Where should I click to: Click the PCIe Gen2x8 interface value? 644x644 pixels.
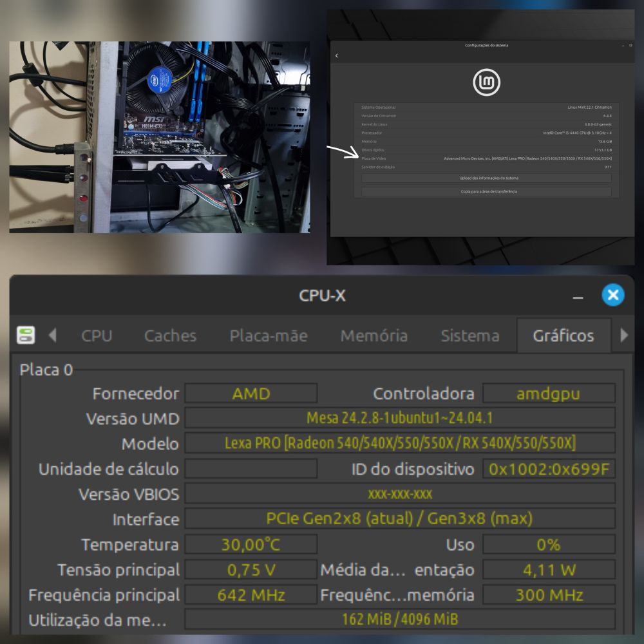point(400,518)
